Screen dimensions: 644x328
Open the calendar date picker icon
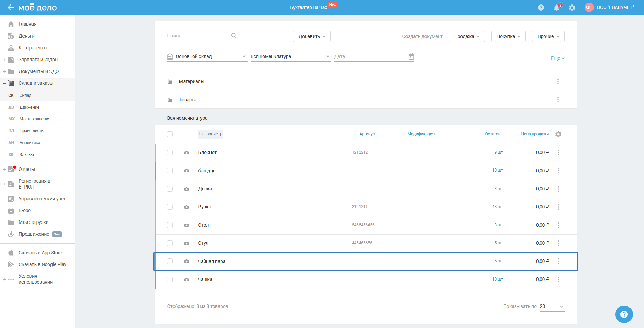coord(411,56)
